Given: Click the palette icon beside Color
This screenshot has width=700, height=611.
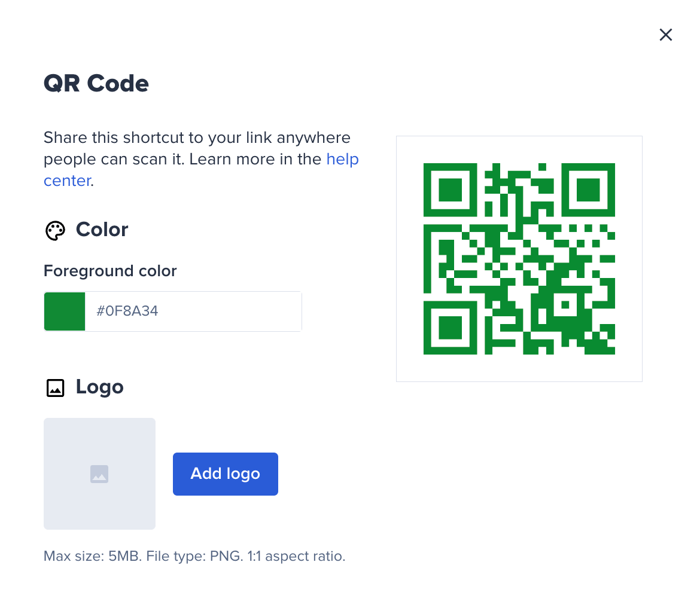Looking at the screenshot, I should (55, 231).
